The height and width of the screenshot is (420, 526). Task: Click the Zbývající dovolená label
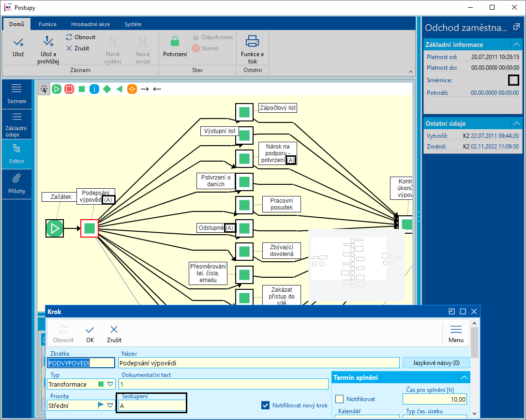coord(282,251)
